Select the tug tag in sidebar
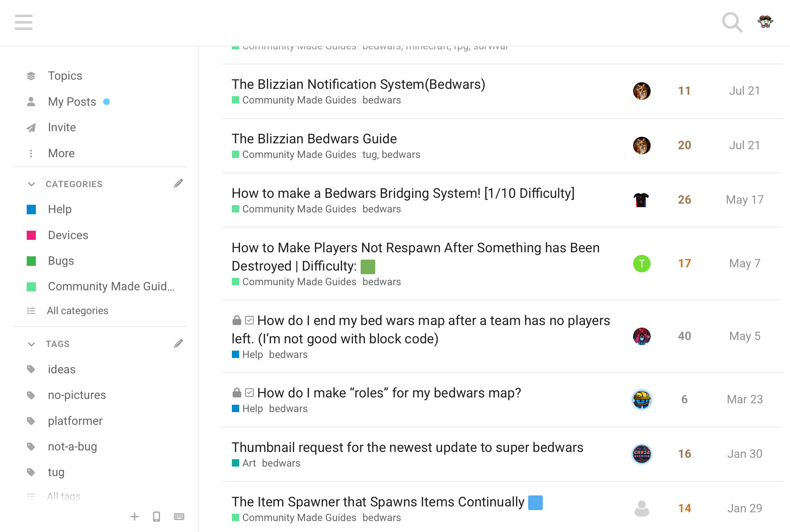The image size is (790, 532). (56, 472)
